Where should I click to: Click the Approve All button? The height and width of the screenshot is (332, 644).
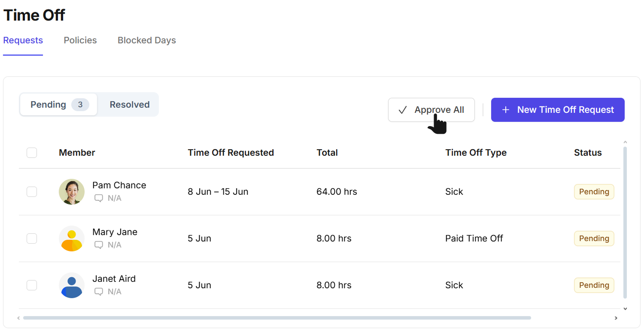pyautogui.click(x=431, y=110)
